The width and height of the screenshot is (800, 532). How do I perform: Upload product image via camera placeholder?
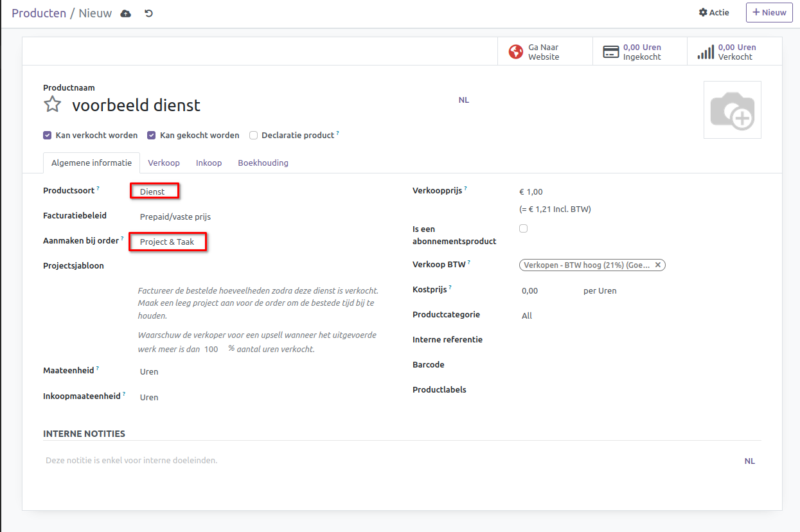tap(732, 110)
